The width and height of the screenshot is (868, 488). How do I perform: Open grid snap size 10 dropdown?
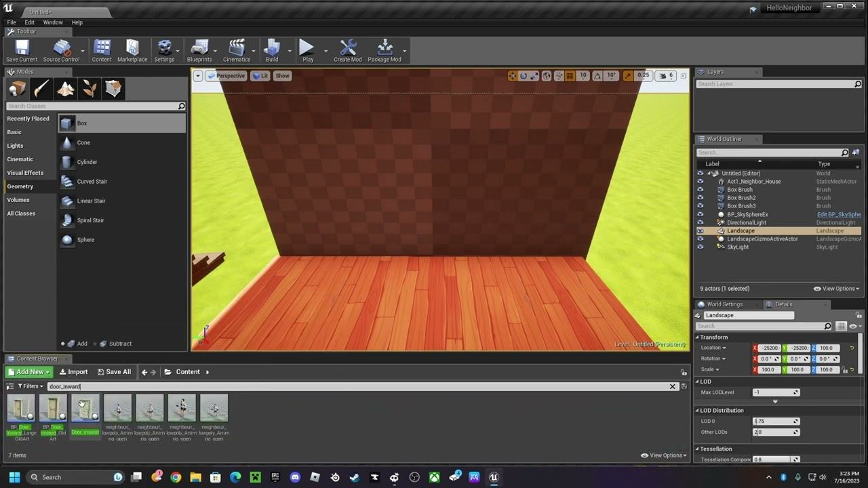click(583, 76)
